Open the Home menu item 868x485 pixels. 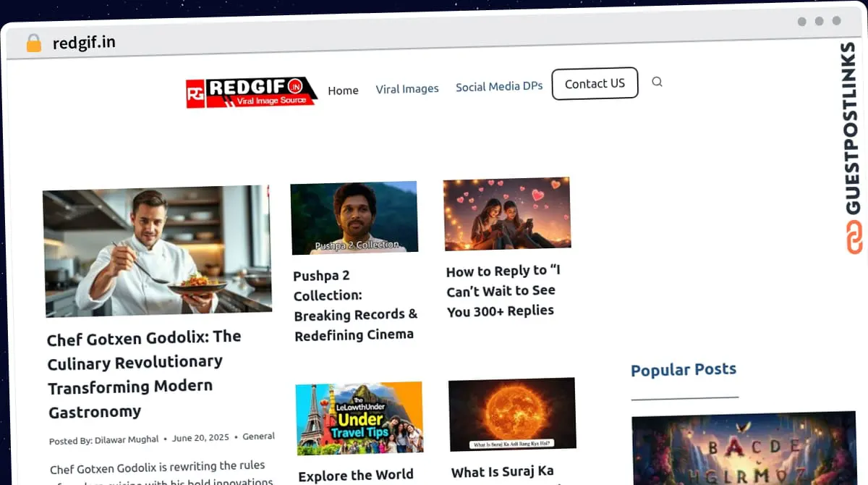(x=343, y=90)
